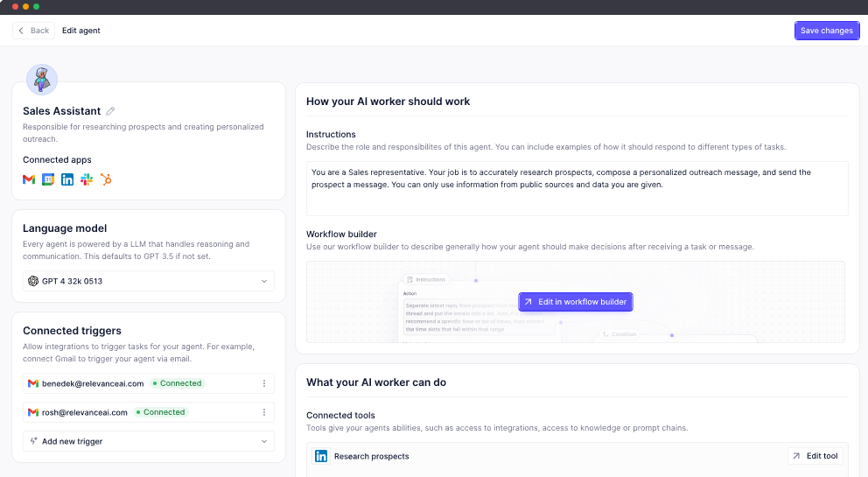The height and width of the screenshot is (477, 868).
Task: Click the Sales Assistant avatar image
Action: tap(41, 80)
